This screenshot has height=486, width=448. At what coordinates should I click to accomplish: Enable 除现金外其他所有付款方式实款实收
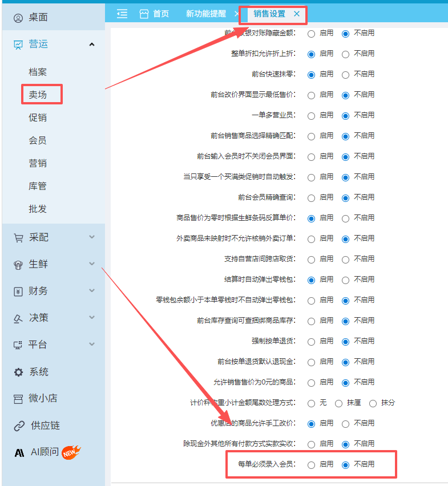pos(311,444)
